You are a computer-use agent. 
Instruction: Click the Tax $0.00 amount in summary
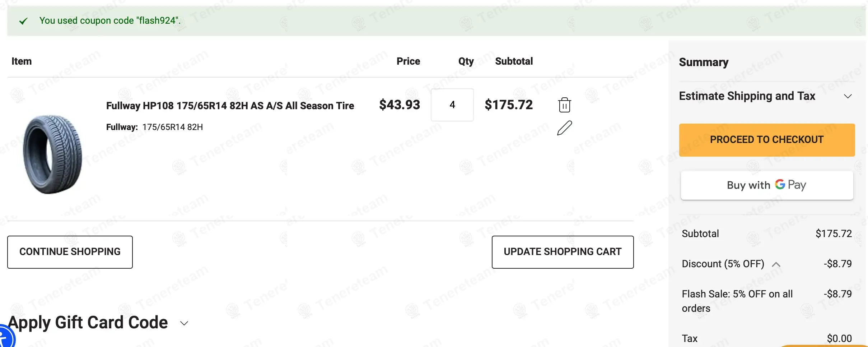pos(839,338)
